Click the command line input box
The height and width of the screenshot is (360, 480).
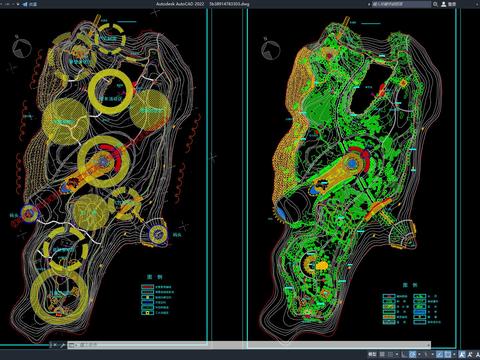(x=249, y=345)
